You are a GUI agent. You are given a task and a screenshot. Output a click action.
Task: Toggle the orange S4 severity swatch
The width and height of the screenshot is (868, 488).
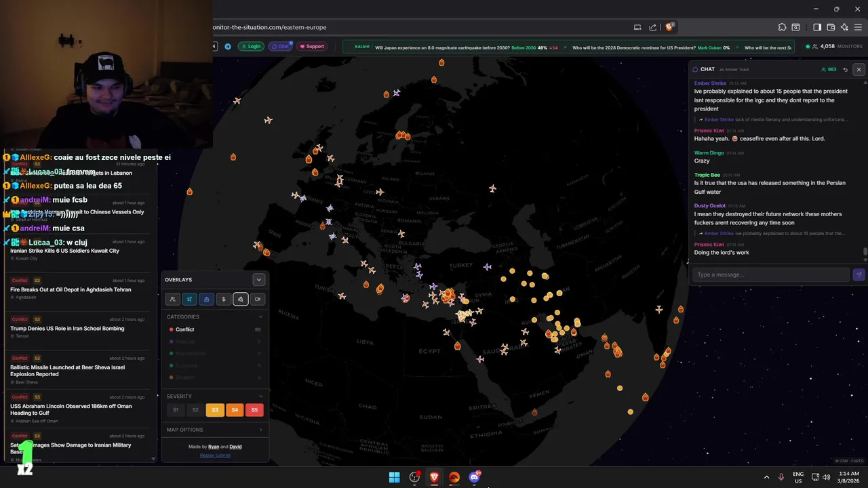tap(235, 410)
